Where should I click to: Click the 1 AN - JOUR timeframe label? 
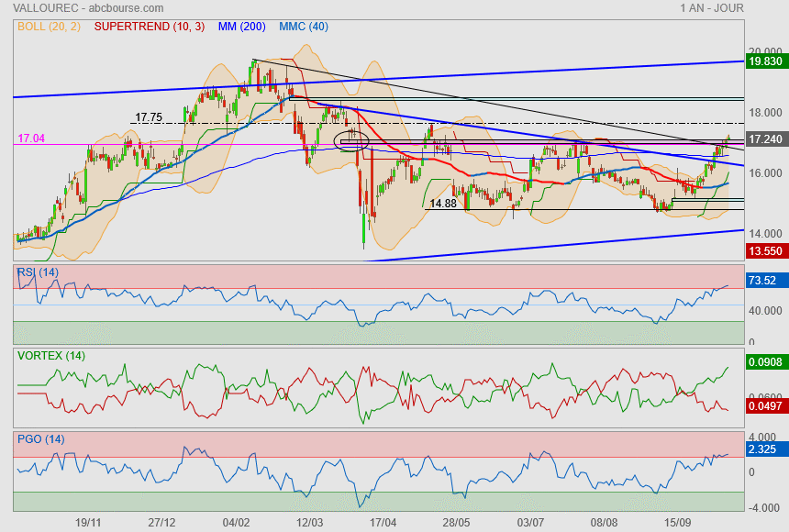pyautogui.click(x=712, y=8)
